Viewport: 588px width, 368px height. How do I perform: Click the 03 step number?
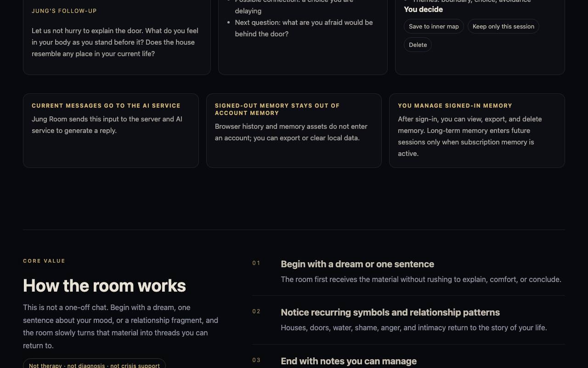[256, 360]
